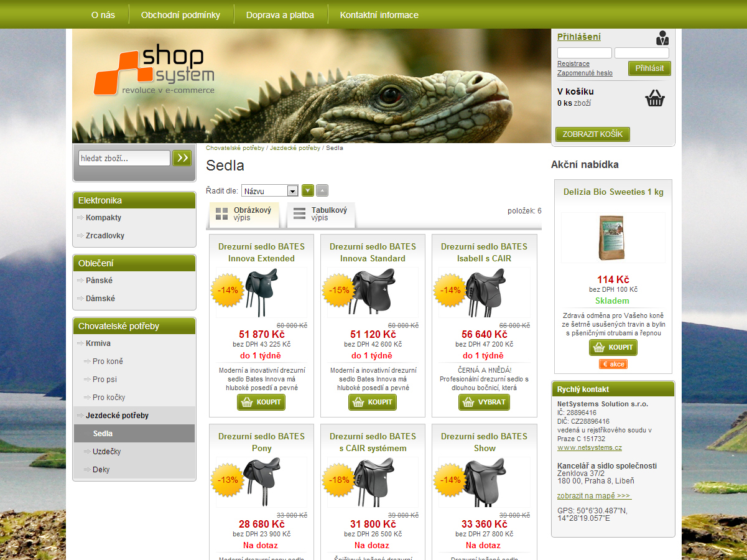
Task: Open the Řadit dle Názvu dropdown
Action: 270,191
